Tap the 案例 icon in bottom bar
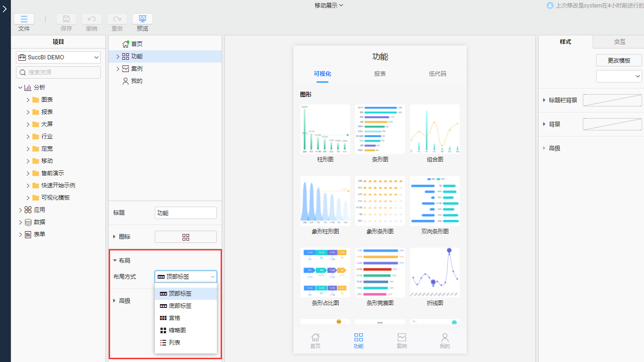Viewport: 644px width, 362px height. (401, 338)
